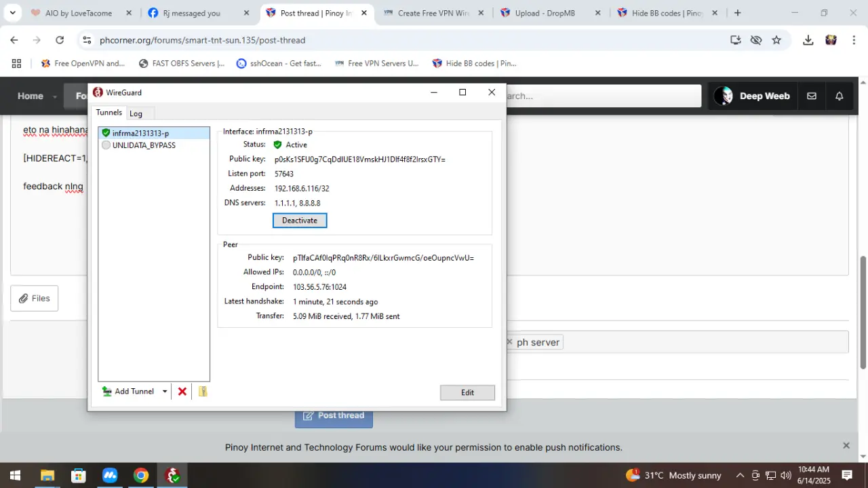Remove selected tunnel with red X icon
Screen dimensions: 868x488
click(182, 392)
